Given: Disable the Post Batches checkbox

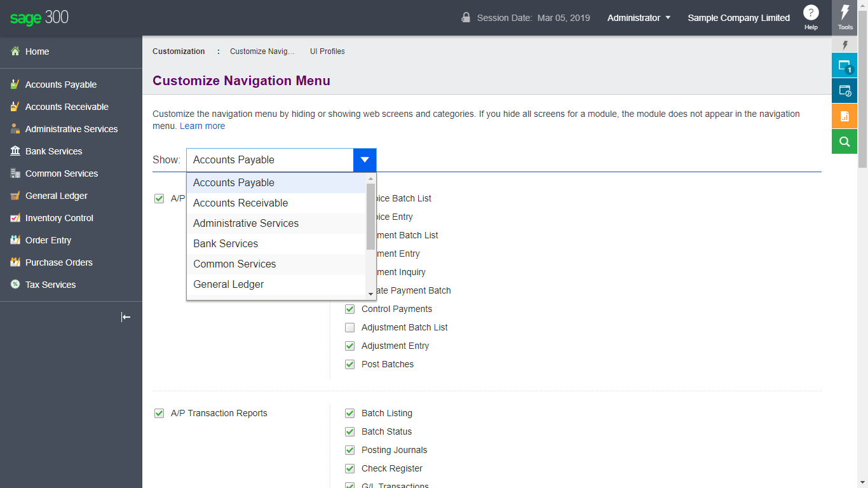Looking at the screenshot, I should point(349,364).
